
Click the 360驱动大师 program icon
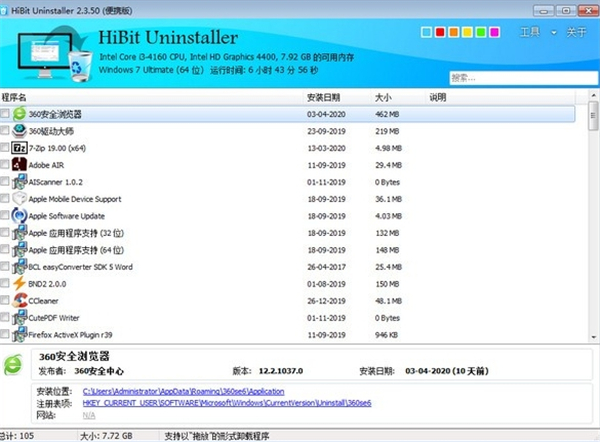(x=19, y=131)
